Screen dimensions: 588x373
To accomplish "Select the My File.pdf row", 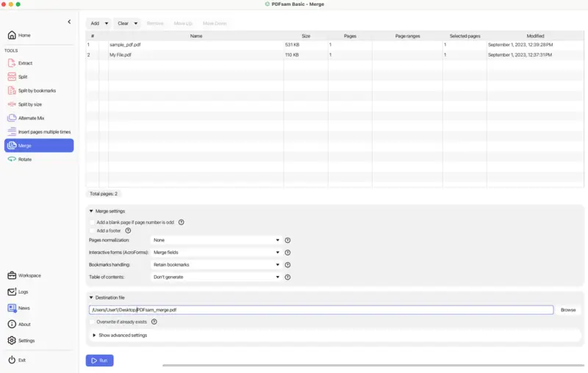I will coord(335,54).
